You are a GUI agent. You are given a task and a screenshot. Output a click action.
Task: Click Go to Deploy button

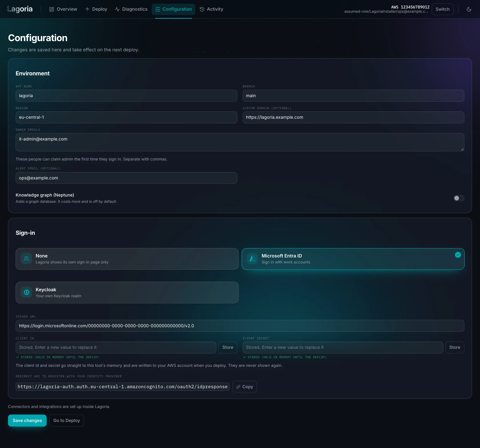point(67,420)
